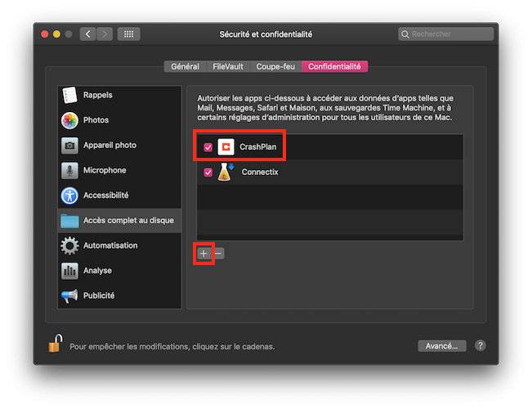The height and width of the screenshot is (409, 532).
Task: Select the Rappels sidebar icon
Action: [x=69, y=95]
